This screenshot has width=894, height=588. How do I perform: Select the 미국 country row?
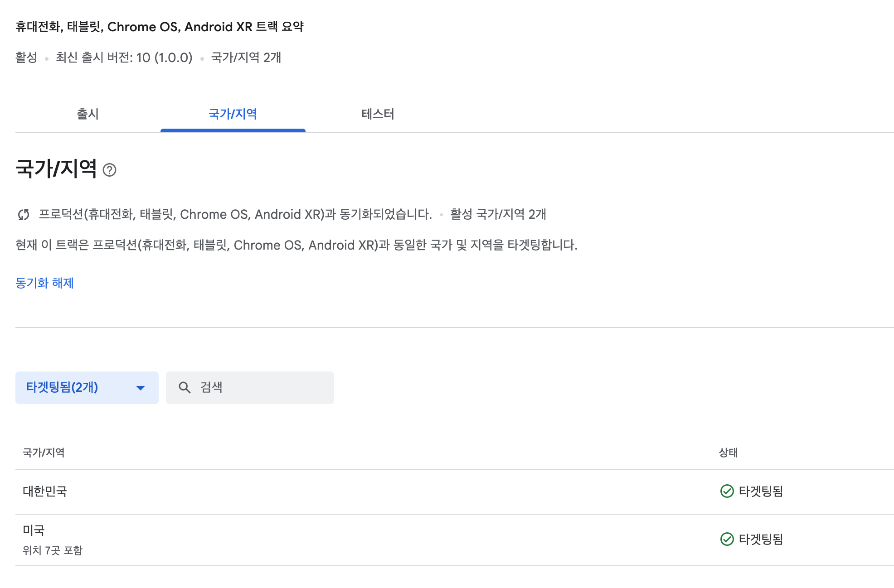click(34, 530)
